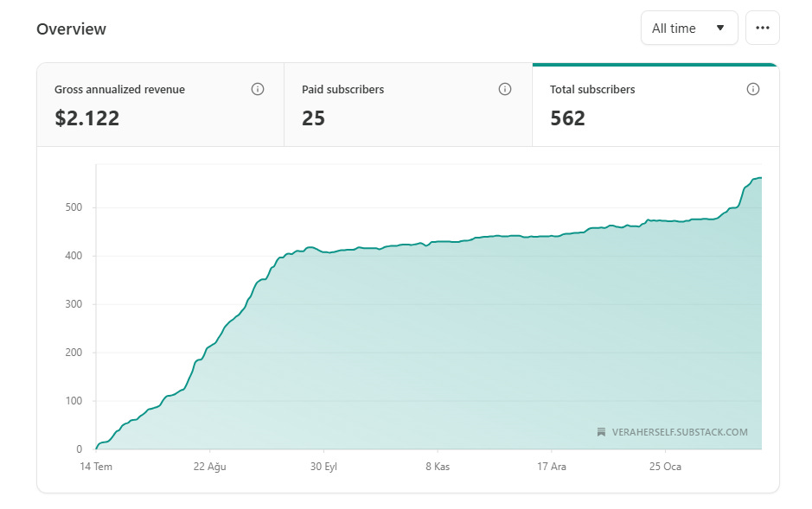Click the 500 y-axis label
The height and width of the screenshot is (509, 812).
click(x=74, y=207)
